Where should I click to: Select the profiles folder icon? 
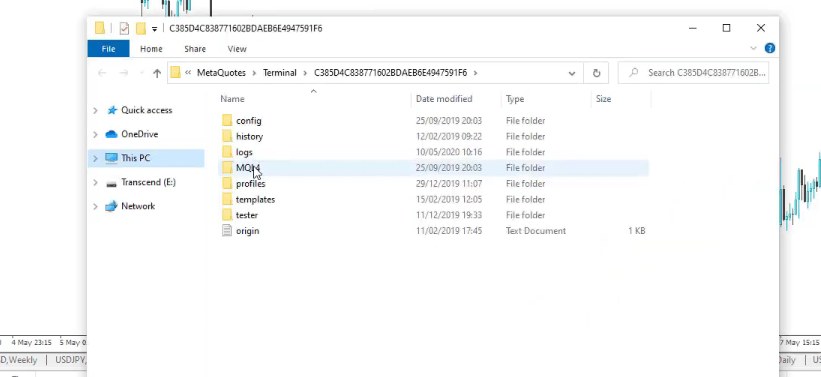[227, 183]
